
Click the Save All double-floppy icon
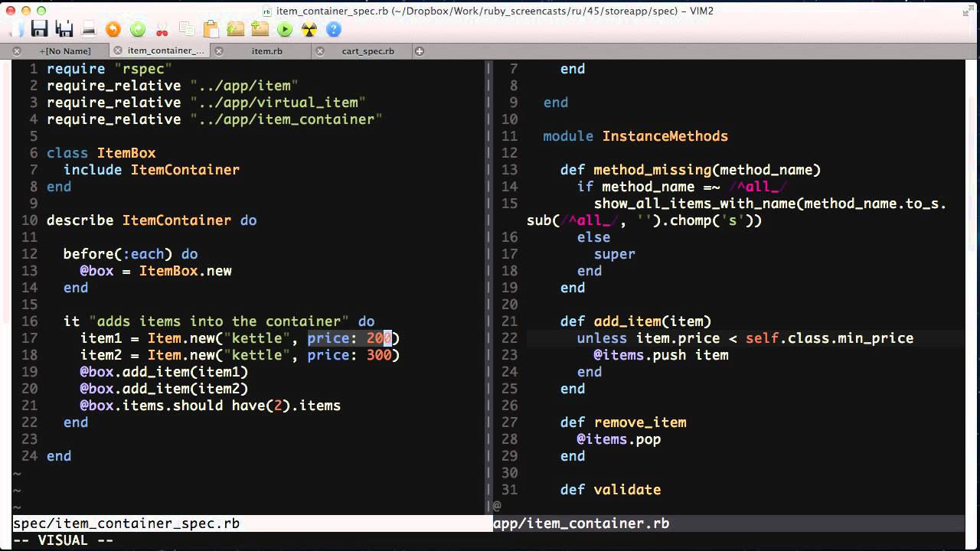tap(64, 29)
